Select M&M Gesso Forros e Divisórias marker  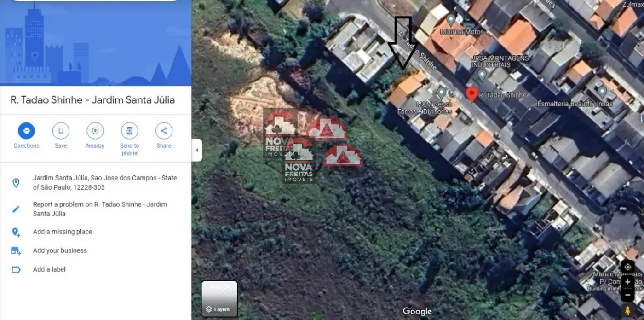coord(441,93)
